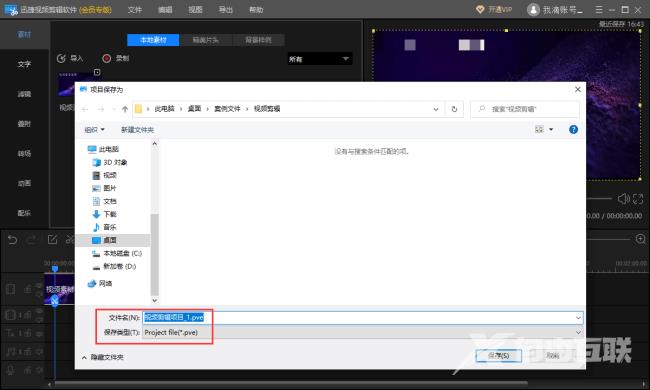Screen dimensions: 650x390
Task: Select 音乐 in the folder tree
Action: [105, 227]
